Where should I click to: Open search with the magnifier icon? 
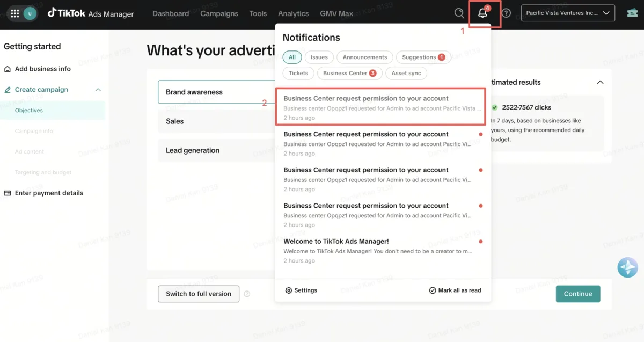pos(459,13)
